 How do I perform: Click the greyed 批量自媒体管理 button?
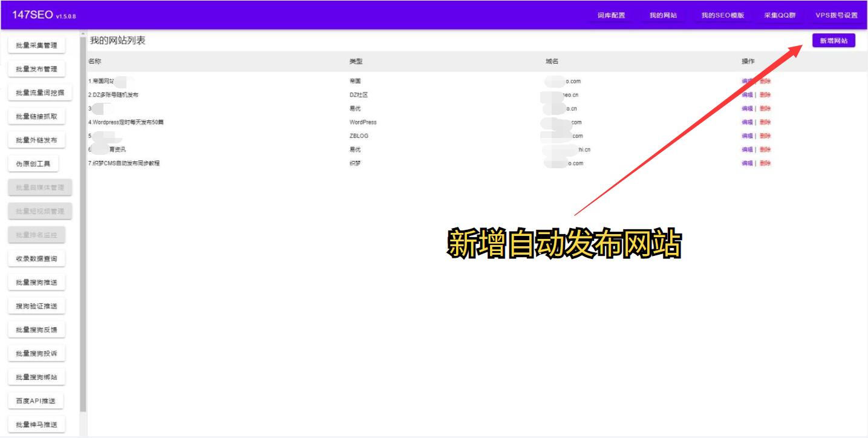click(x=40, y=188)
